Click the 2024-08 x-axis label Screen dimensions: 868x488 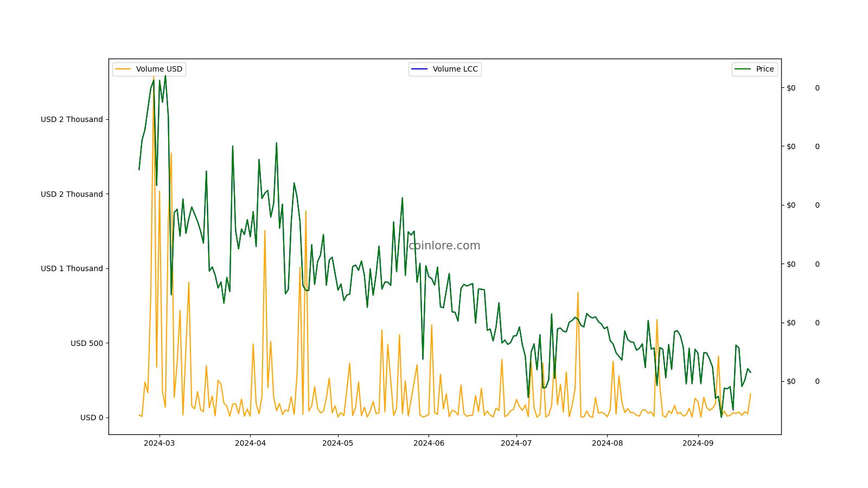coord(607,443)
